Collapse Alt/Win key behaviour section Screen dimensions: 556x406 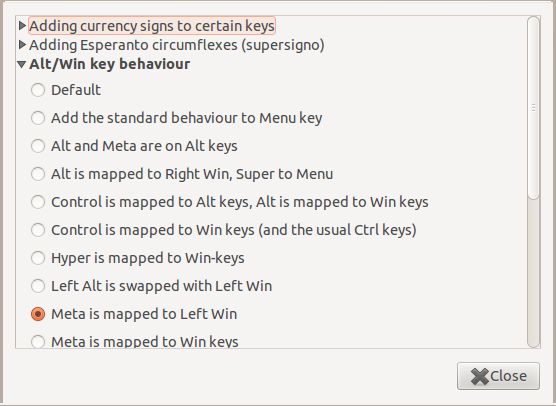click(22, 64)
